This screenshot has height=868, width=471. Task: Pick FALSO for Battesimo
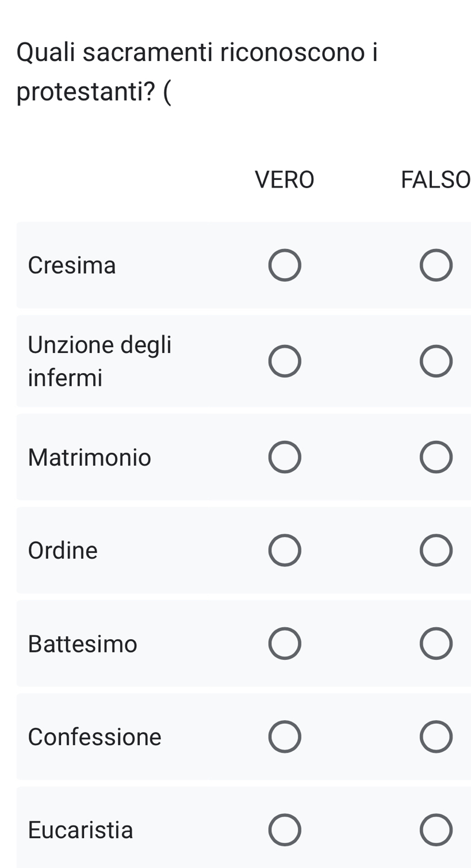(436, 643)
